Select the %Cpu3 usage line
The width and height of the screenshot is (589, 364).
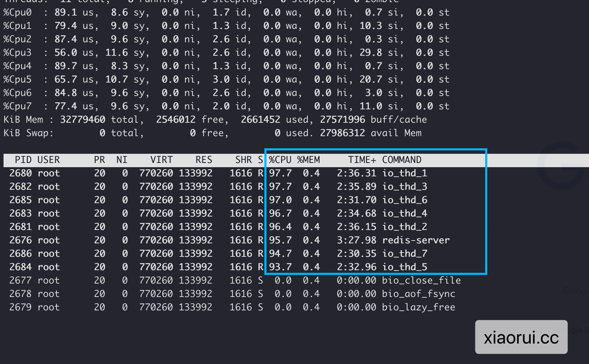[226, 52]
